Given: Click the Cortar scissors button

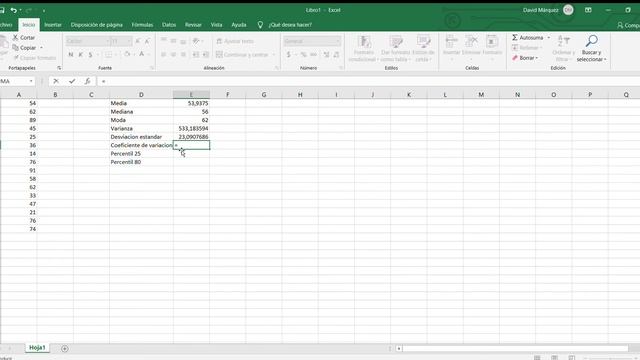Looking at the screenshot, I should click(x=24, y=38).
